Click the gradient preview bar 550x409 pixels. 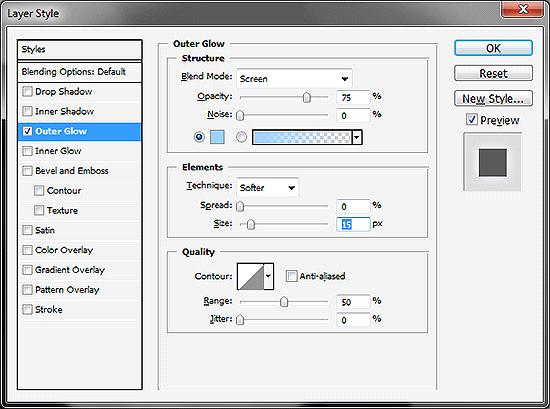[x=302, y=137]
